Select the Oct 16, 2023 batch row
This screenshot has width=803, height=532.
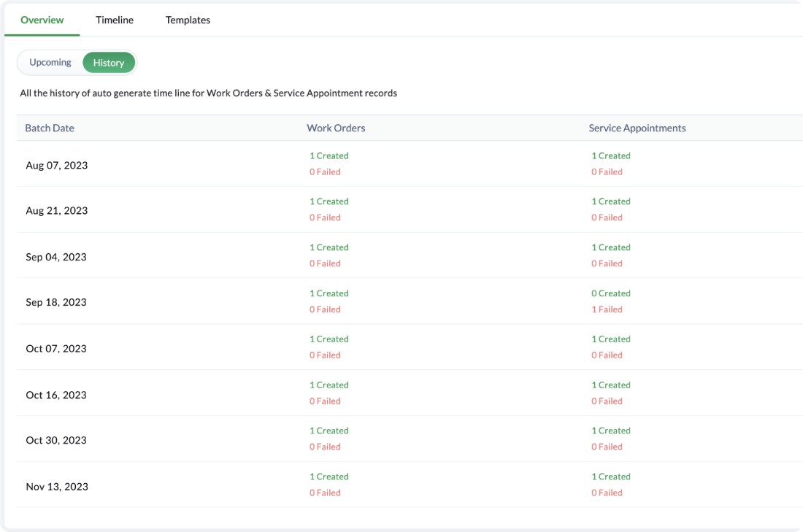point(56,395)
